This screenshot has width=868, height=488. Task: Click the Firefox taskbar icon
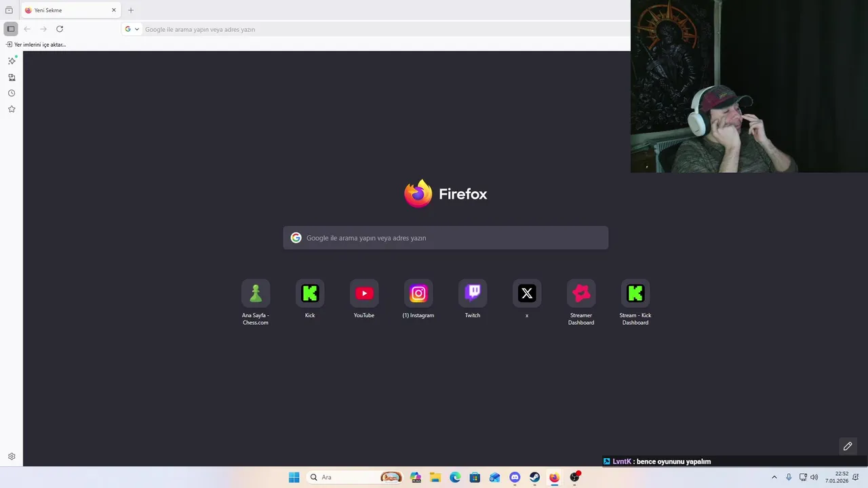[554, 477]
